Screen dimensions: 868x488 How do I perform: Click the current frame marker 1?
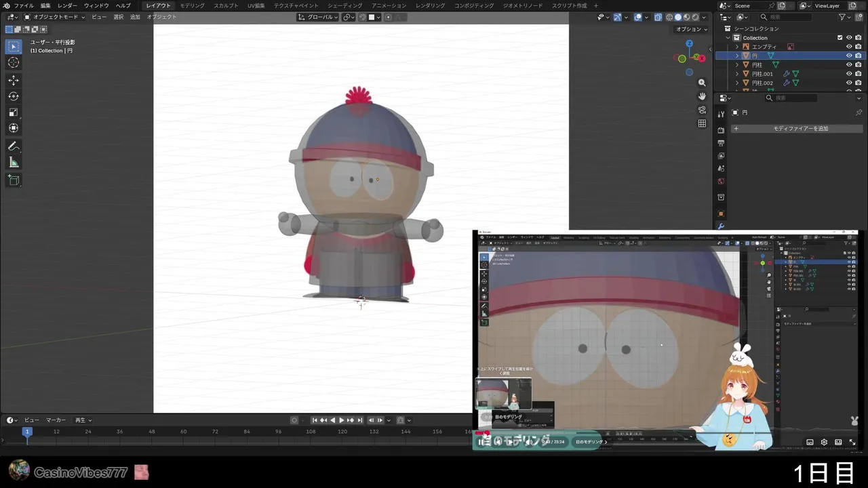(27, 431)
